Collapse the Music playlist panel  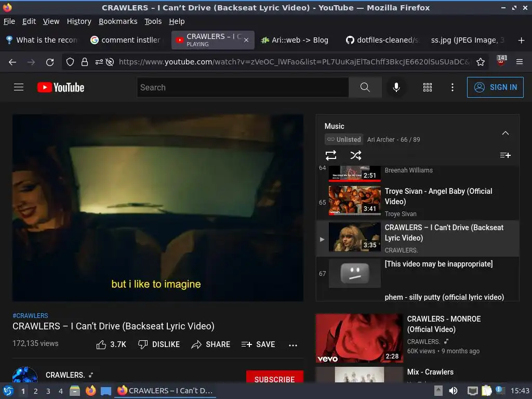(x=505, y=133)
